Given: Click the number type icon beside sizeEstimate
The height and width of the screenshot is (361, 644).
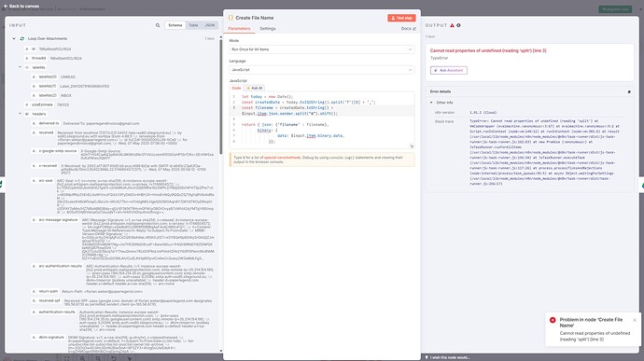Looking at the screenshot, I should coord(27,104).
